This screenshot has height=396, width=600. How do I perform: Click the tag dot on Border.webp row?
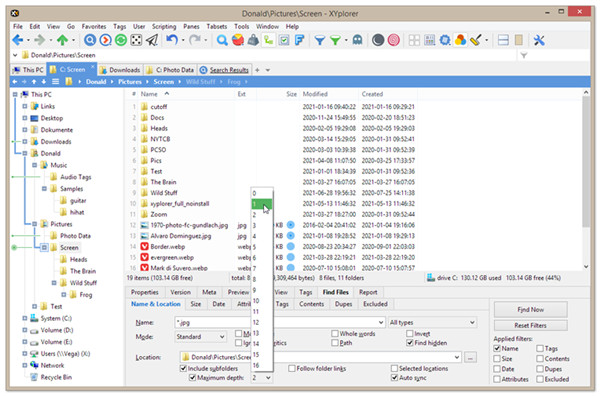click(x=290, y=246)
